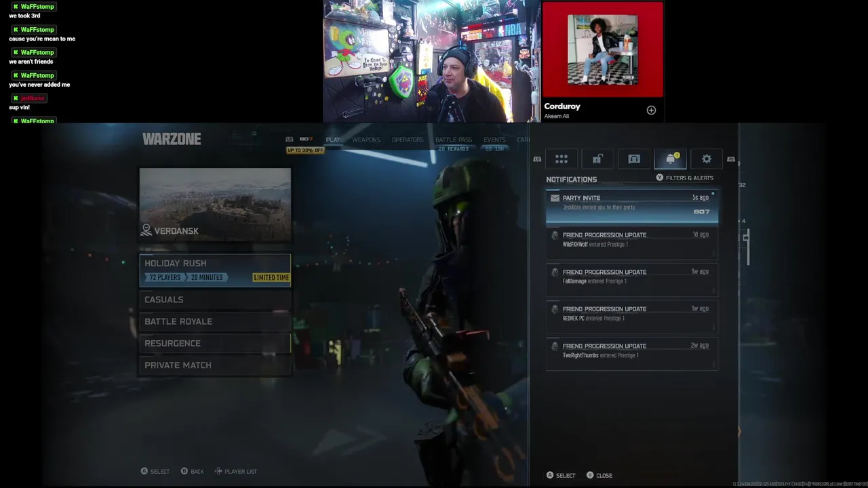Click the Notifications heading
The image size is (868, 488).
point(572,180)
